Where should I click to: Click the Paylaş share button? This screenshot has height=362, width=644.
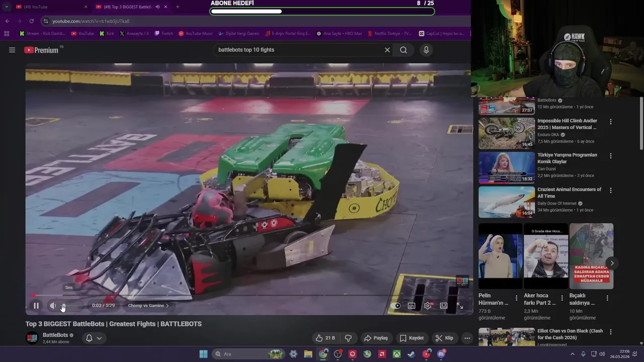click(376, 338)
